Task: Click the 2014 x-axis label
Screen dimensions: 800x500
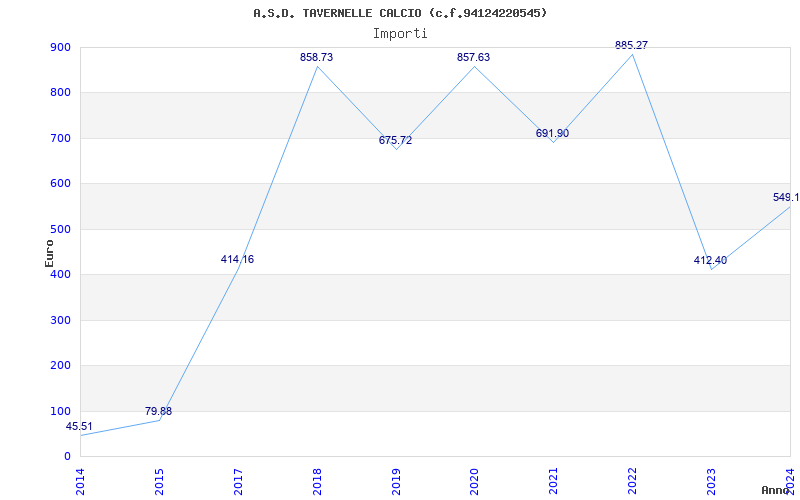Action: pyautogui.click(x=80, y=481)
